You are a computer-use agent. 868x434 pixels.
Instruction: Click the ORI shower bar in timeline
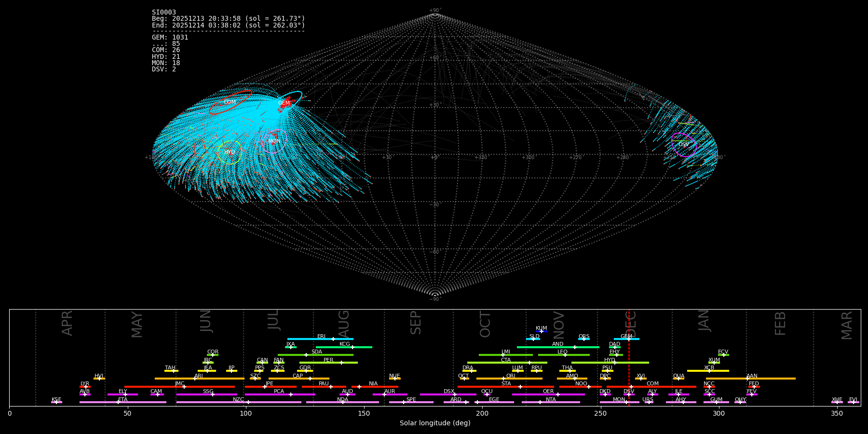click(x=509, y=379)
